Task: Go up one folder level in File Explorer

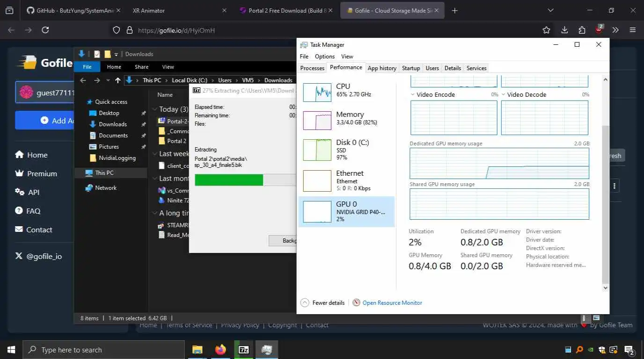Action: point(117,80)
